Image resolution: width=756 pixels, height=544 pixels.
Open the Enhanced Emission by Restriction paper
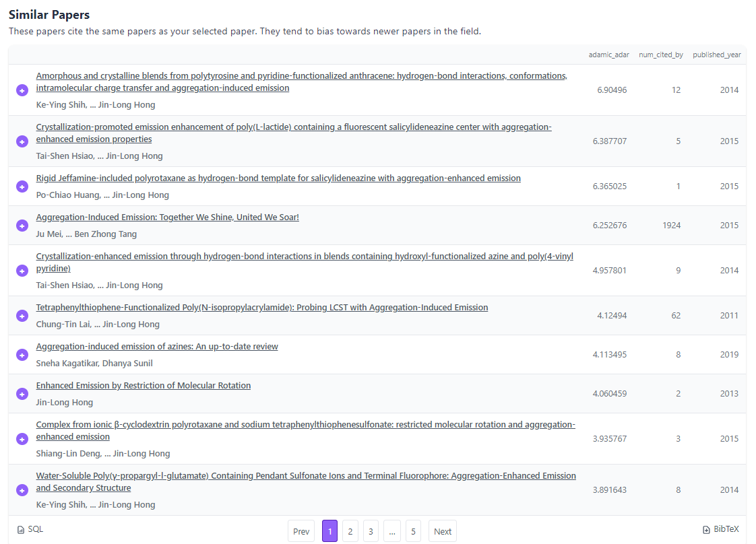143,385
